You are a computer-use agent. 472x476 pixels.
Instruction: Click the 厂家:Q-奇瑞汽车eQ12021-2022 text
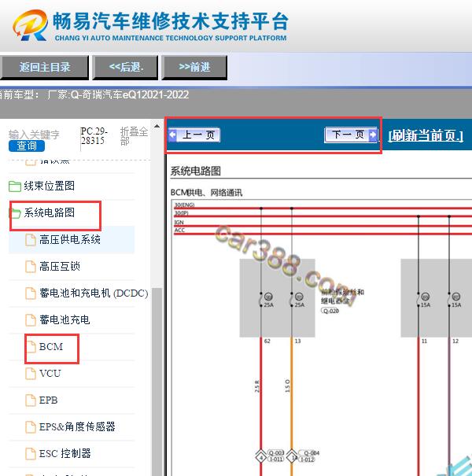(118, 95)
